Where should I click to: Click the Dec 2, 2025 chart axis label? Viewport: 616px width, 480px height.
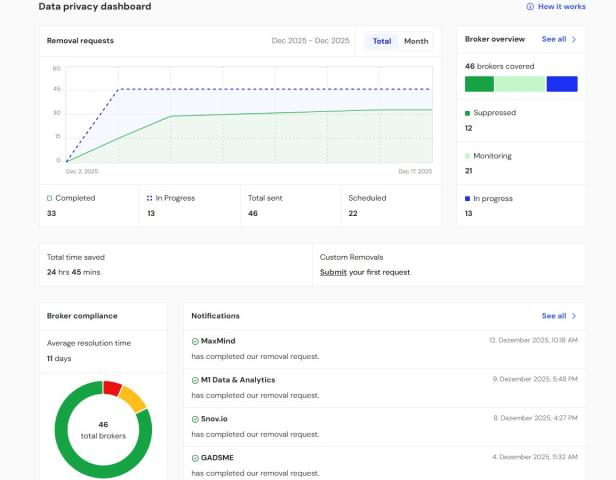(82, 171)
